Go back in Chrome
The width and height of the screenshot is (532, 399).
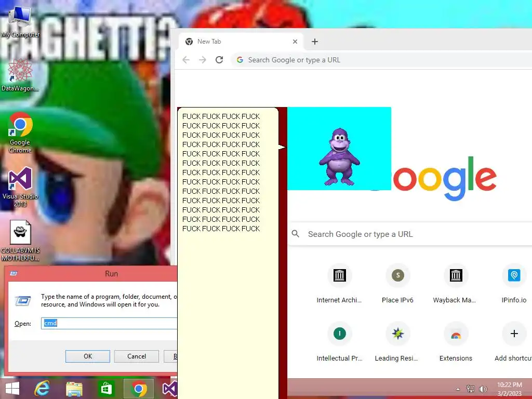pyautogui.click(x=186, y=60)
